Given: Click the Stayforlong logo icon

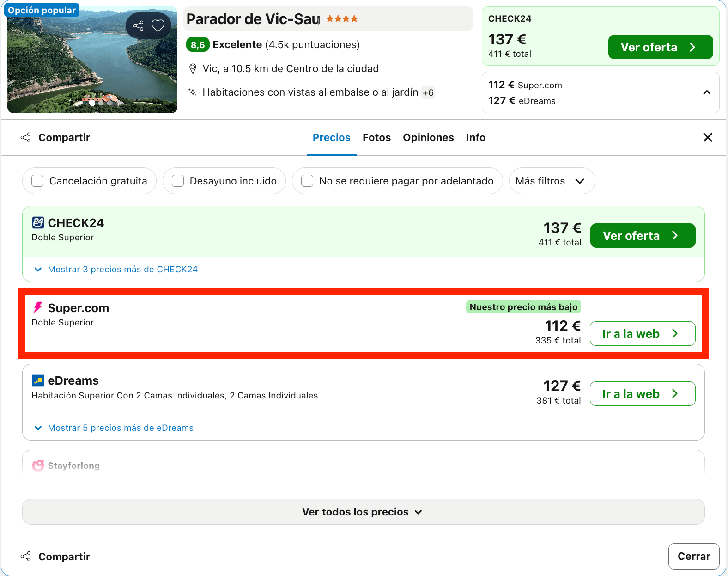Looking at the screenshot, I should point(38,465).
